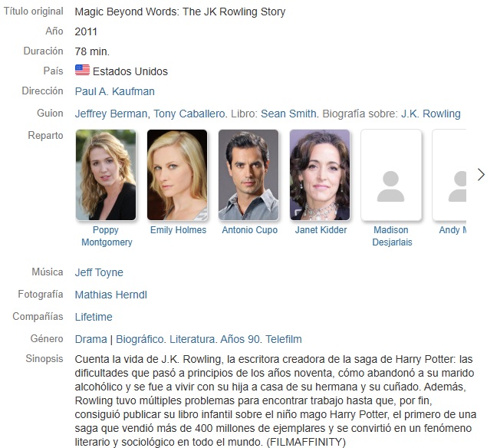Image resolution: width=487 pixels, height=448 pixels.
Task: Click the partially visible Andy placeholder avatar
Action: click(449, 175)
